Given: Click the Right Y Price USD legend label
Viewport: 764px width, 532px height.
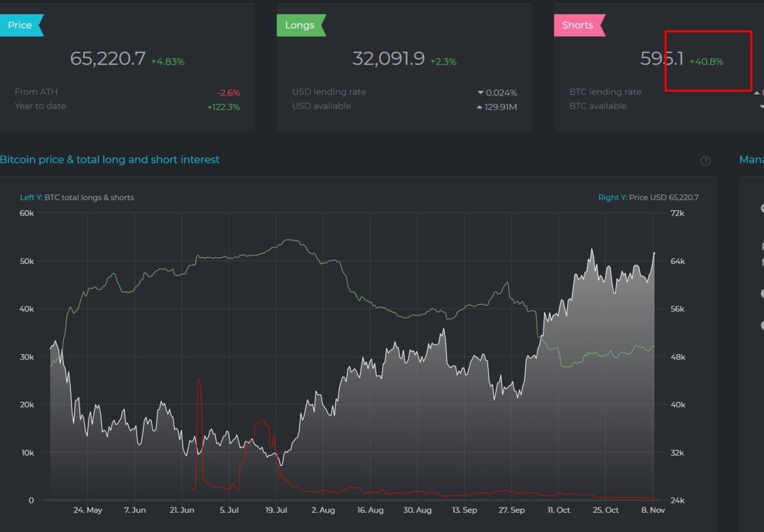Looking at the screenshot, I should [x=648, y=198].
